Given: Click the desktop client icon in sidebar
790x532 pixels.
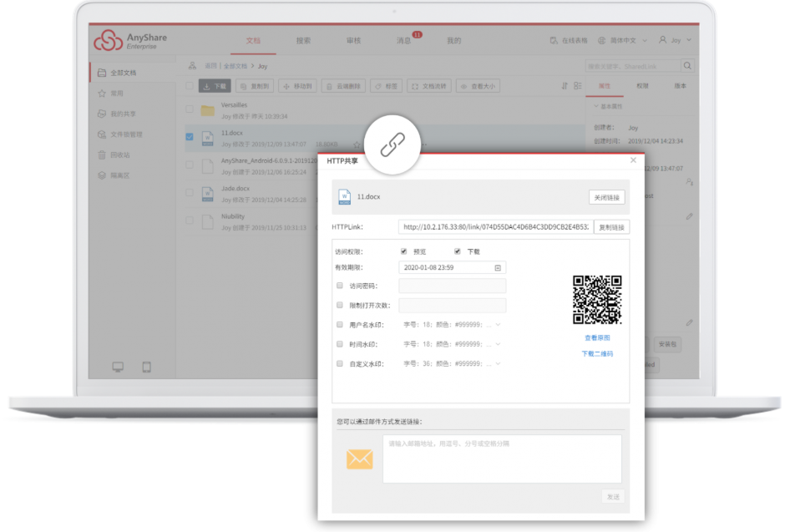Looking at the screenshot, I should [118, 367].
